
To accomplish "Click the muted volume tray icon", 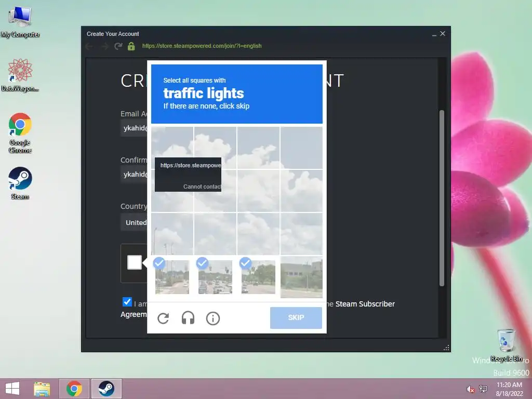I will (470, 389).
